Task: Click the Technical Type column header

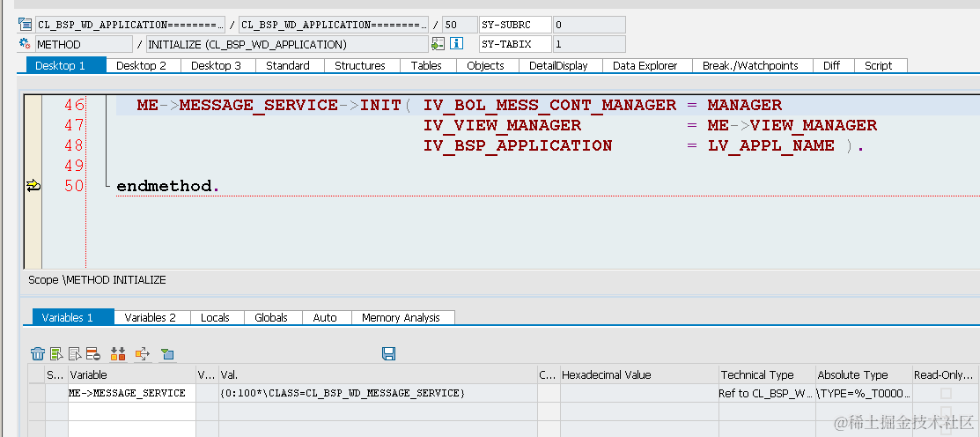Action: click(767, 375)
